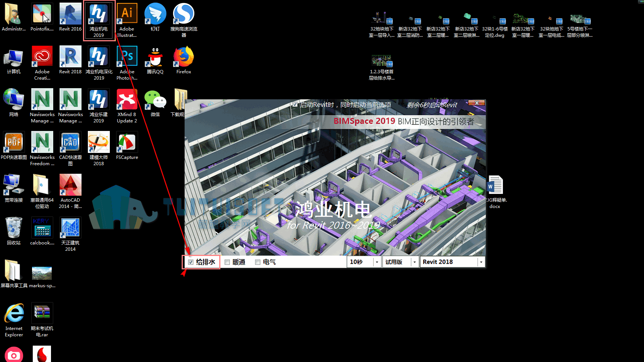
Task: Open the 钉钉 DingTalk icon
Action: tap(155, 17)
